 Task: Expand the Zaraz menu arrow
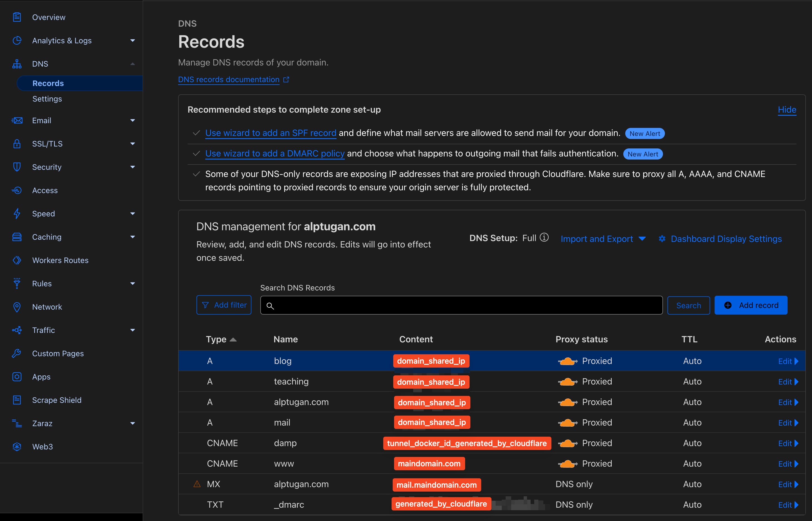133,423
